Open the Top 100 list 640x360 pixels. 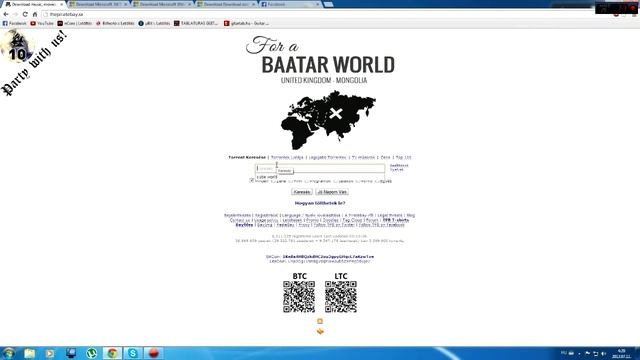(x=404, y=158)
